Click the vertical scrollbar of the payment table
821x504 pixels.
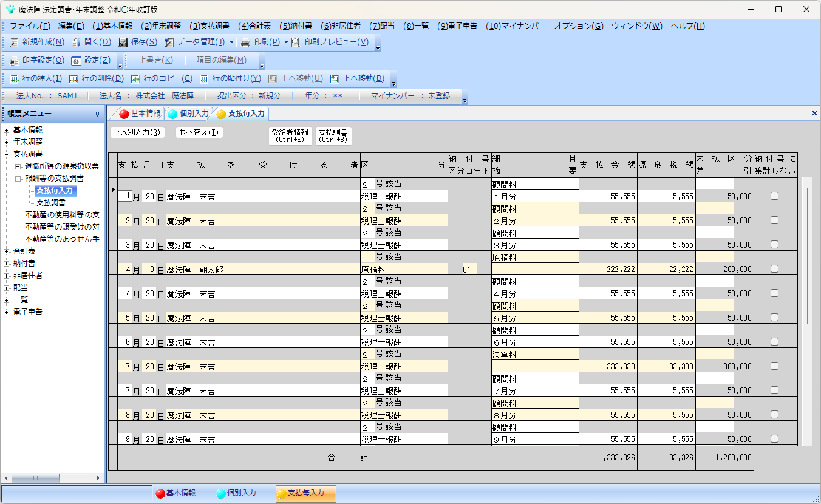pyautogui.click(x=807, y=255)
